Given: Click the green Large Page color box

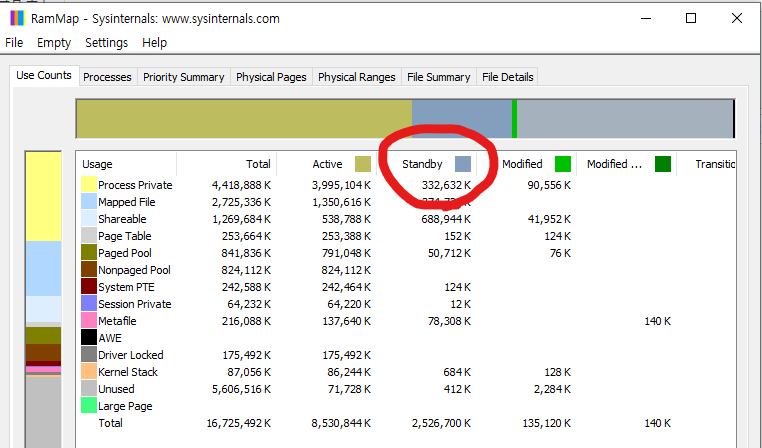Looking at the screenshot, I should (89, 406).
